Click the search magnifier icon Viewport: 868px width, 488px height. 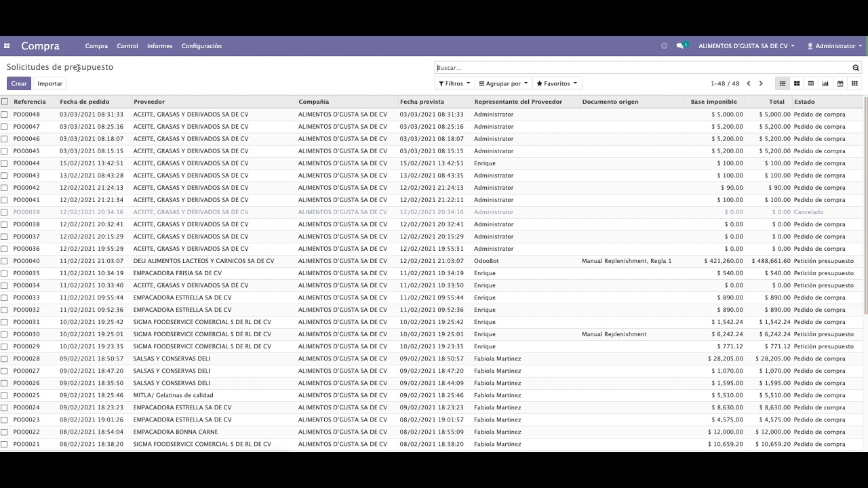856,68
